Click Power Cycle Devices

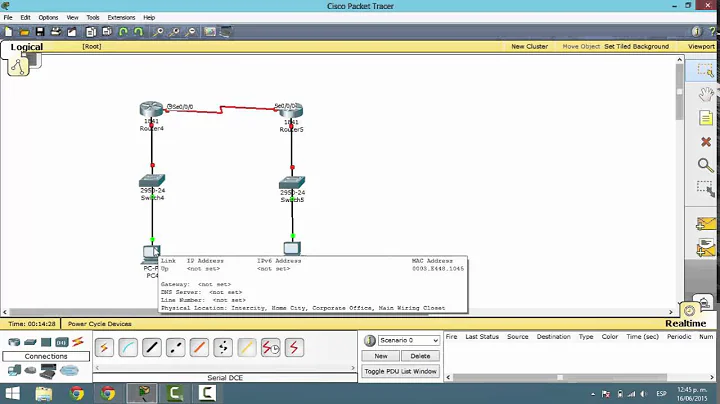click(x=100, y=324)
